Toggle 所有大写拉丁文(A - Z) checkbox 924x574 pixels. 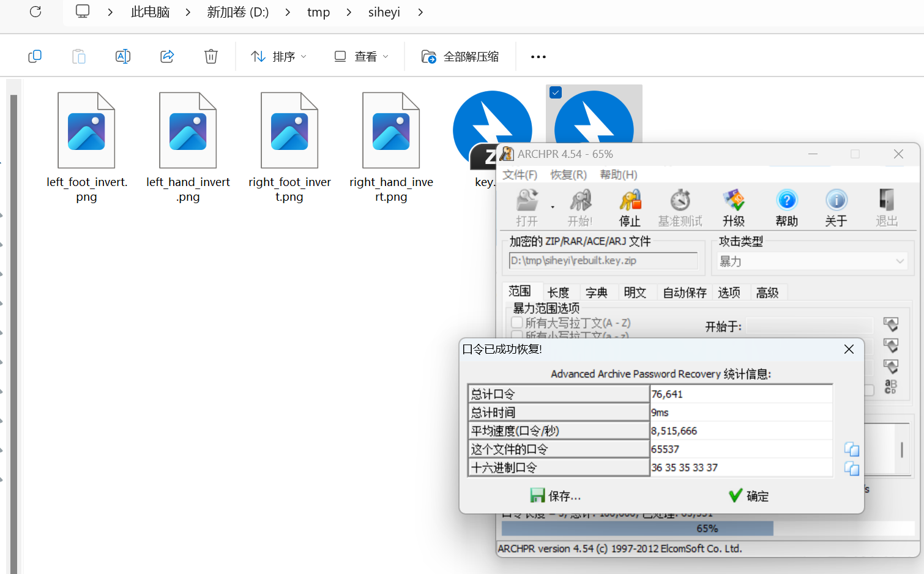(x=517, y=322)
